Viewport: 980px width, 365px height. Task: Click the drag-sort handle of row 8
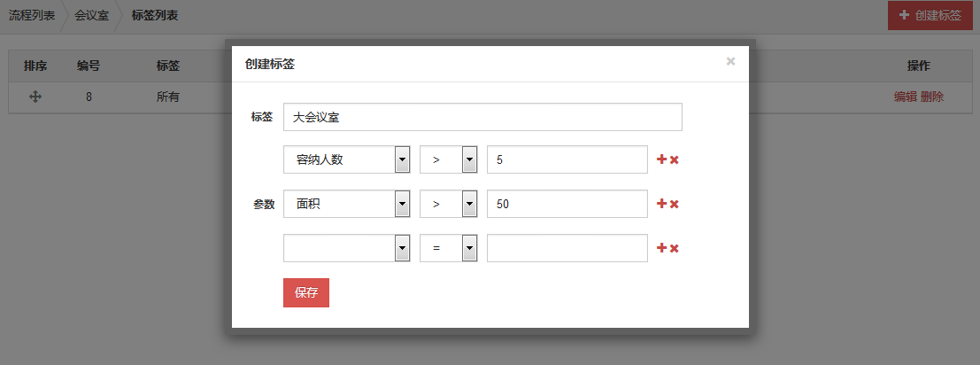35,97
